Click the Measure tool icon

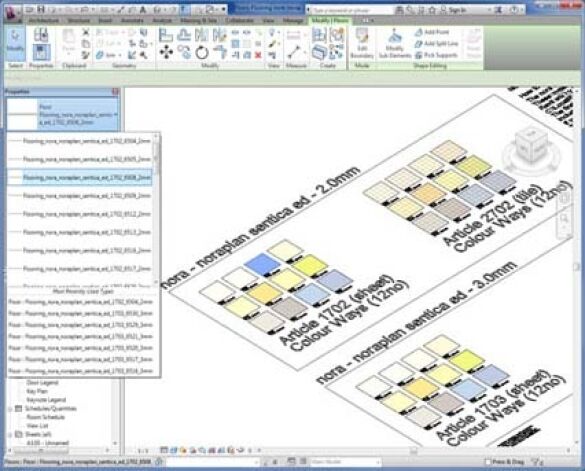click(293, 53)
